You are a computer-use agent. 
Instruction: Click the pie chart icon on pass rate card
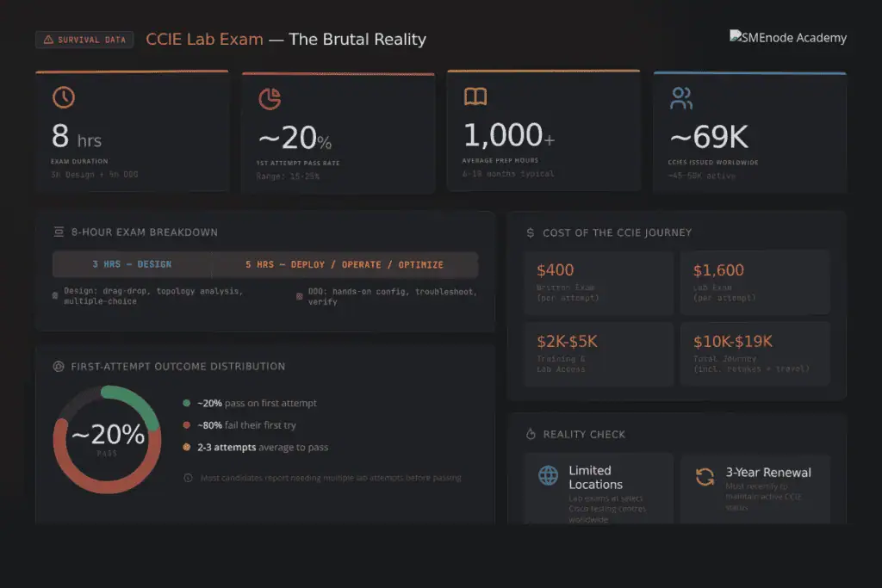click(270, 99)
